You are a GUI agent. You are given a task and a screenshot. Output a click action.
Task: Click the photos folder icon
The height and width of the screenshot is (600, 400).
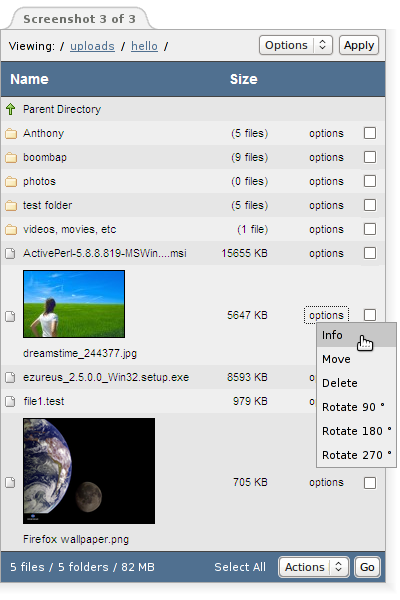point(11,181)
